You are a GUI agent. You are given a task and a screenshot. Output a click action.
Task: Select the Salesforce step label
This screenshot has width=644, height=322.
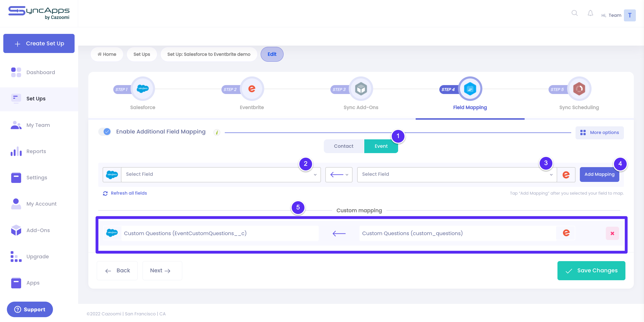143,108
